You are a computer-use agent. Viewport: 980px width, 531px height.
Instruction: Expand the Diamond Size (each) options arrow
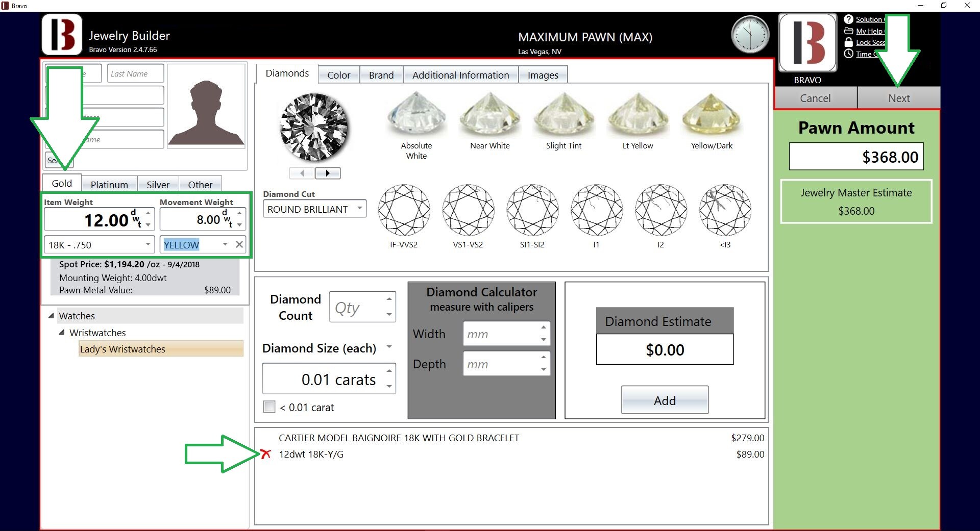pyautogui.click(x=389, y=347)
